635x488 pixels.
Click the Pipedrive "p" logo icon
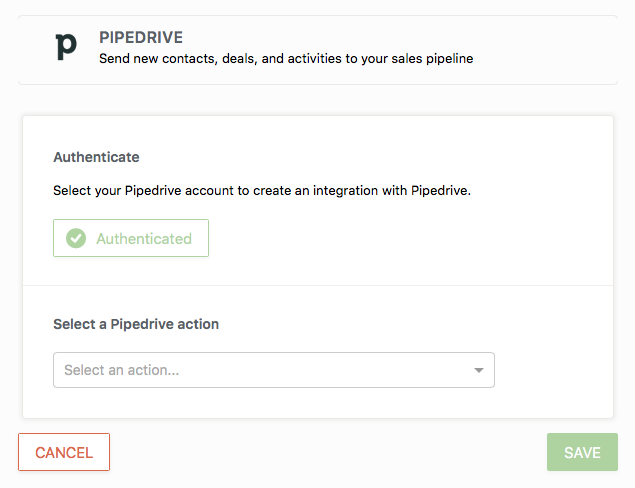(66, 46)
